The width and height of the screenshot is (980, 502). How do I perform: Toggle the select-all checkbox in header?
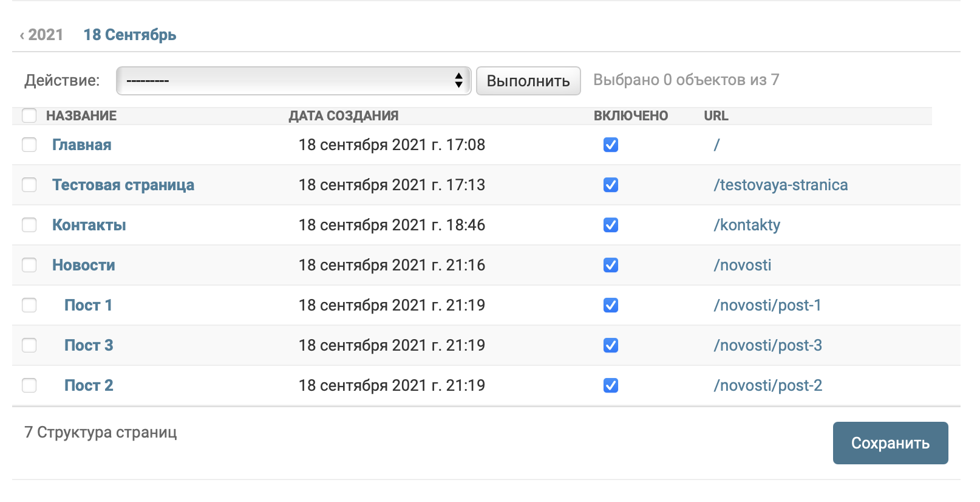(x=29, y=115)
